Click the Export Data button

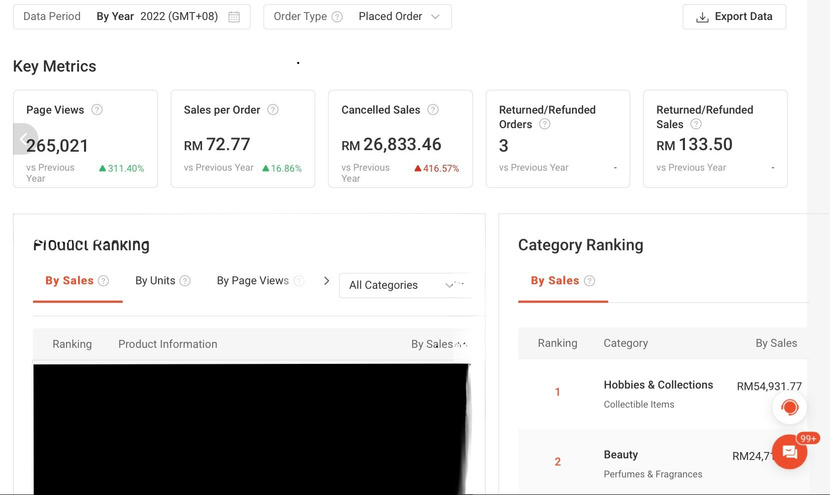(734, 17)
